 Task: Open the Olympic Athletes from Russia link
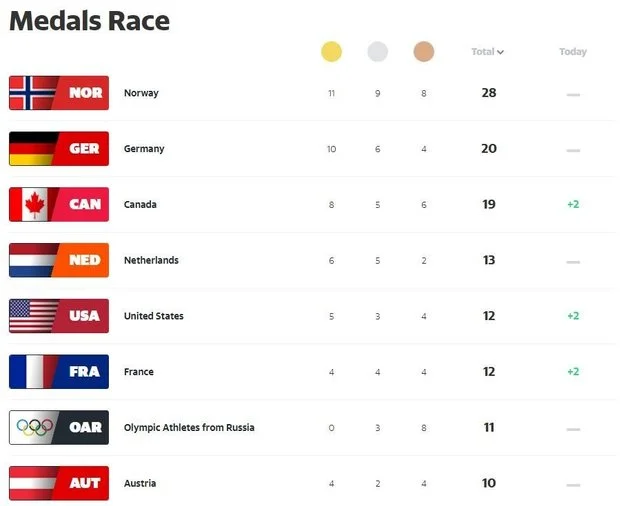coord(189,427)
